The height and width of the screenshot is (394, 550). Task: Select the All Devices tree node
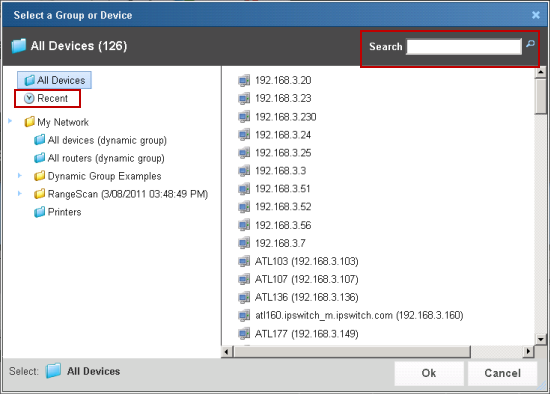click(x=54, y=80)
